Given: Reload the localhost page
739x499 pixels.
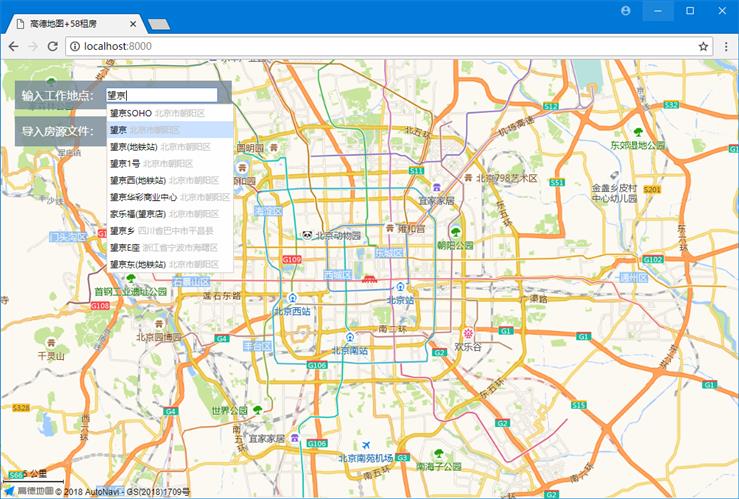Looking at the screenshot, I should [x=52, y=46].
